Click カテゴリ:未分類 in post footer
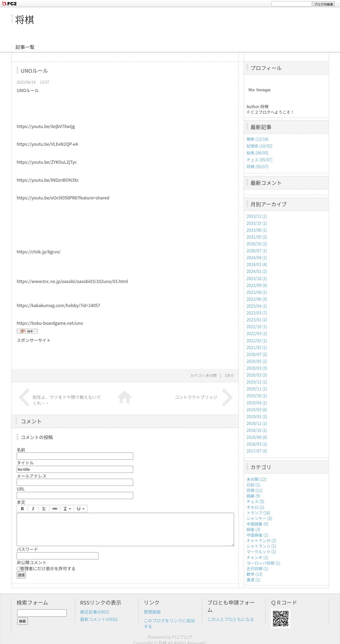 (203, 376)
